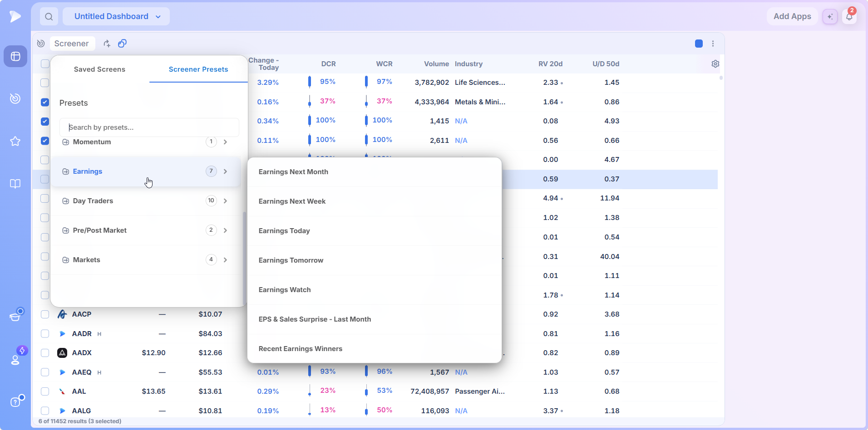Check the AALG row checkbox
868x430 pixels.
(45, 411)
